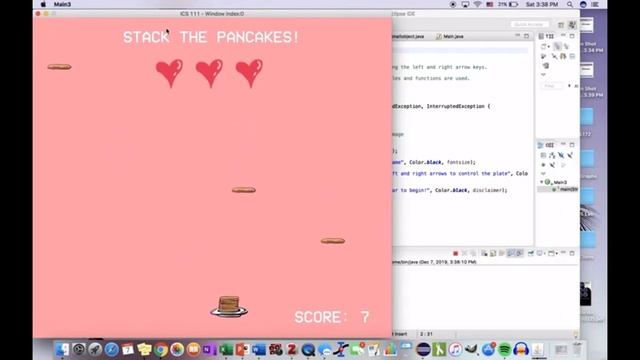Open Calendar from the Dock
Screen dimensions: 640x360
[128, 349]
